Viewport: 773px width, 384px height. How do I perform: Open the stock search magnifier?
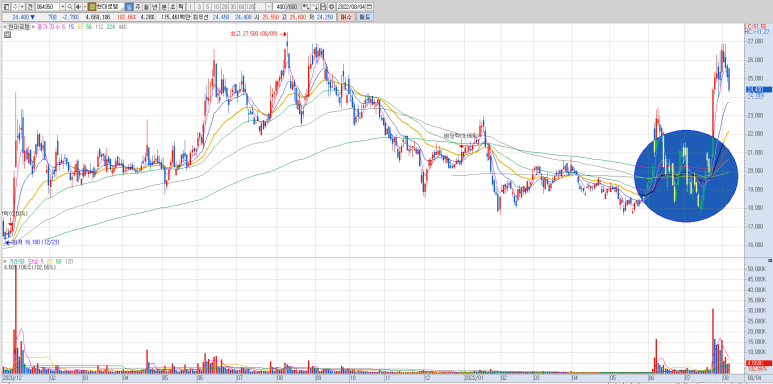pyautogui.click(x=70, y=7)
